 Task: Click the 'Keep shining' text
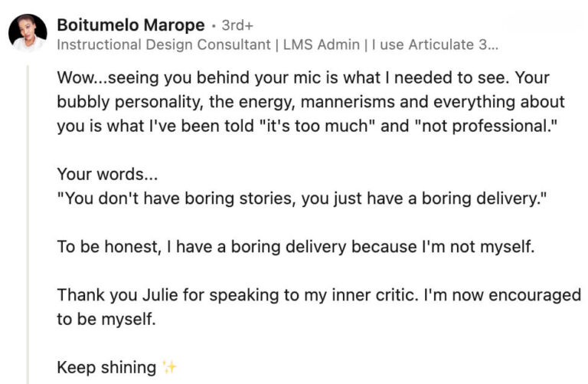point(106,367)
